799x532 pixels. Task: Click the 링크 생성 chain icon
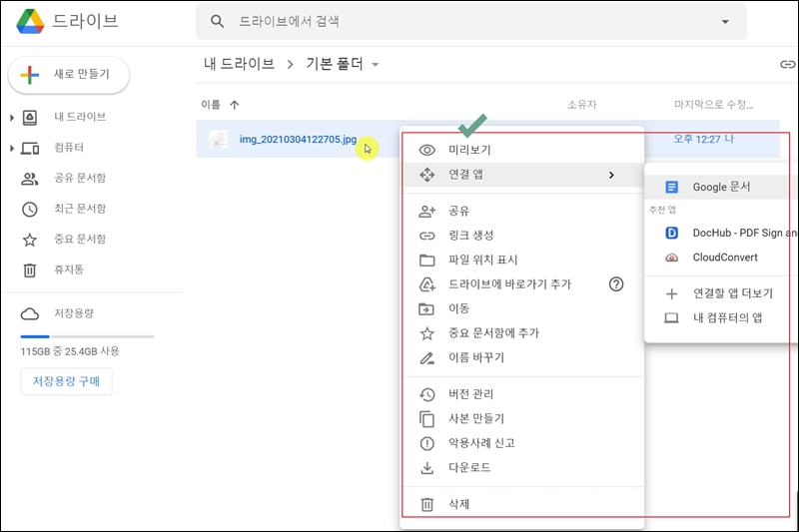point(427,236)
